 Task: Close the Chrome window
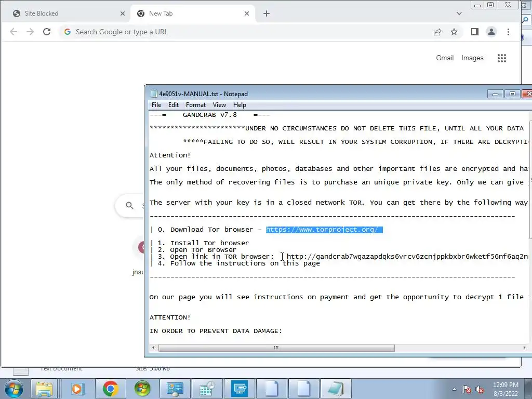(508, 5)
